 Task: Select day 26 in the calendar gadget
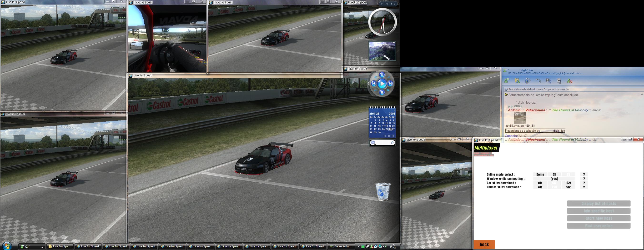pyautogui.click(x=390, y=129)
